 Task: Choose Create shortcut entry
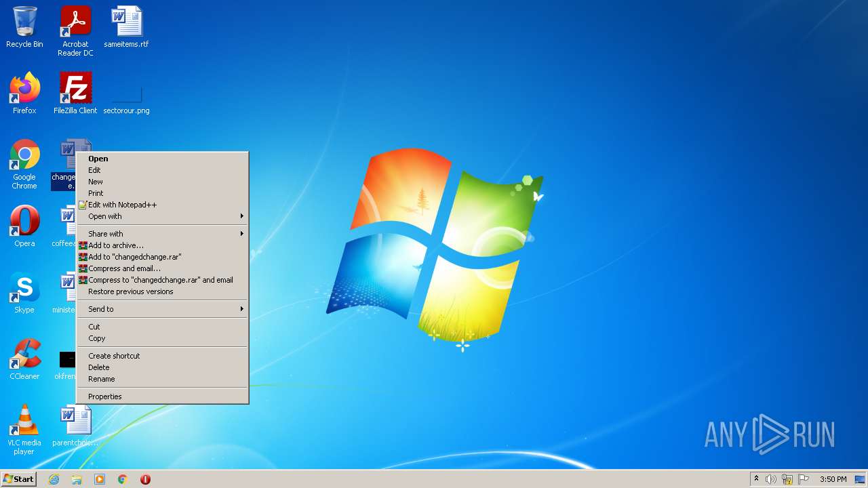click(162, 356)
